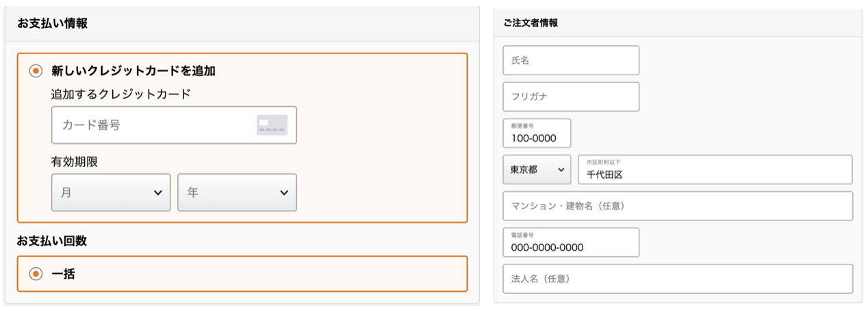Select the 新しいクレジットカードを追加 radio button
Image resolution: width=868 pixels, height=311 pixels.
(36, 71)
